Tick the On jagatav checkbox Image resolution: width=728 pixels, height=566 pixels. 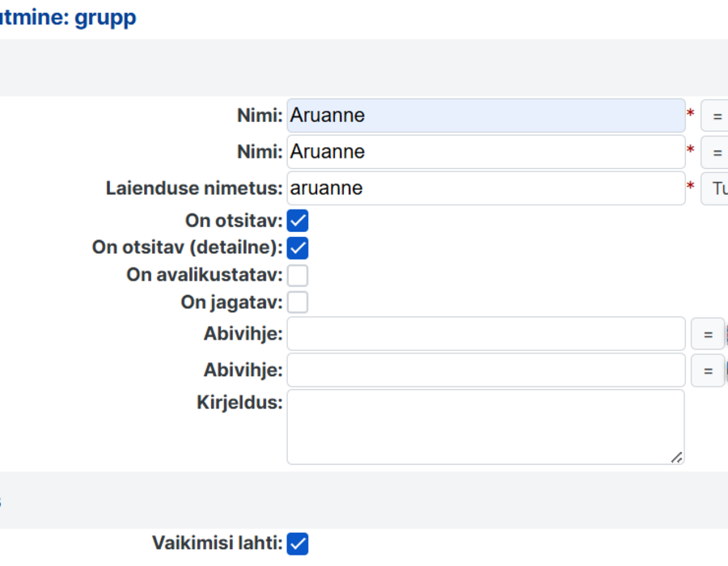coord(298,302)
